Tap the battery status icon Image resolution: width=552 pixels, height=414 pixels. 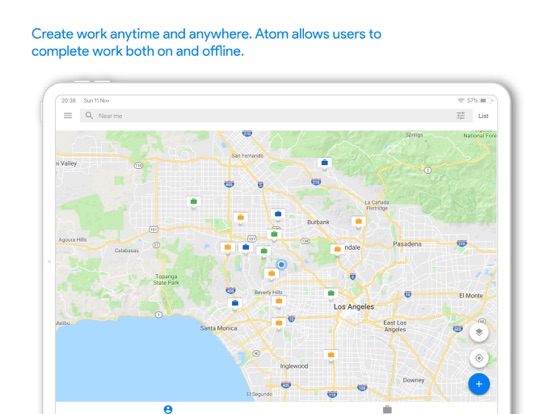(485, 100)
